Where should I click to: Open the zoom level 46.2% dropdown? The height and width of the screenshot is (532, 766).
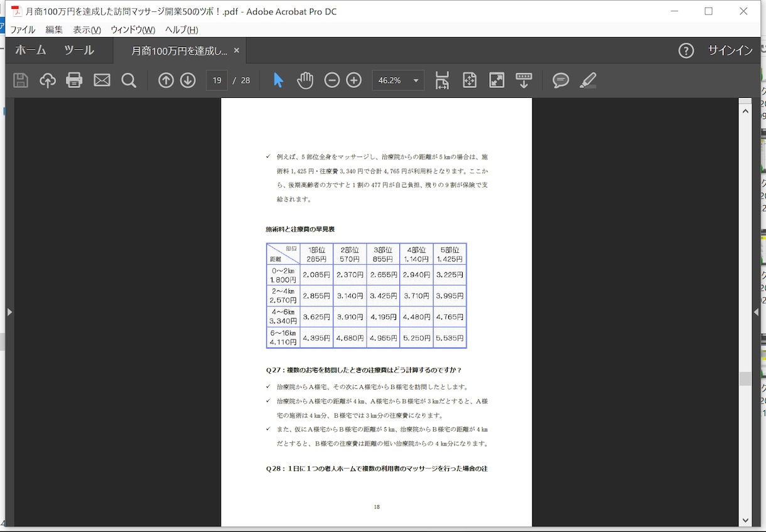(x=398, y=80)
